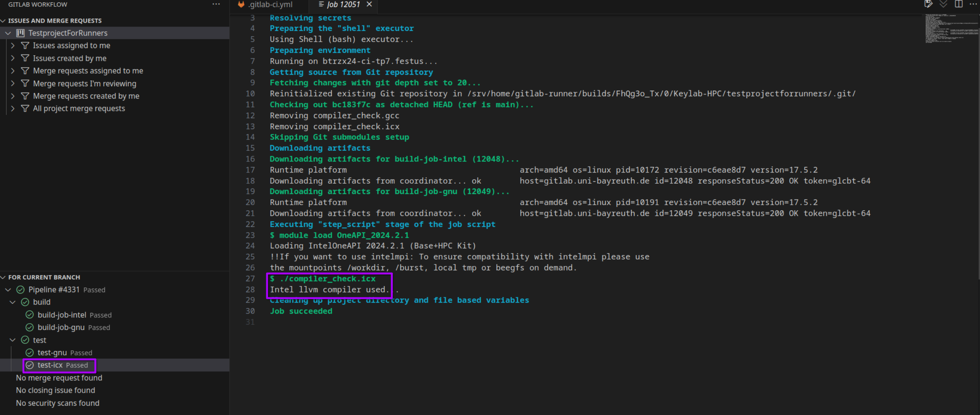Click log line 'Using Shell (bash) executor...'
Screen dimensions: 980x415
pos(341,39)
